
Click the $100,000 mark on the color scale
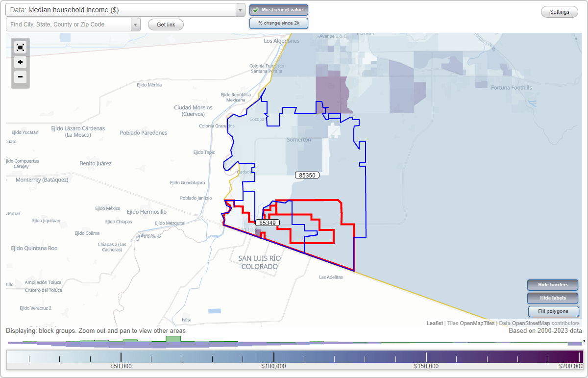(273, 366)
